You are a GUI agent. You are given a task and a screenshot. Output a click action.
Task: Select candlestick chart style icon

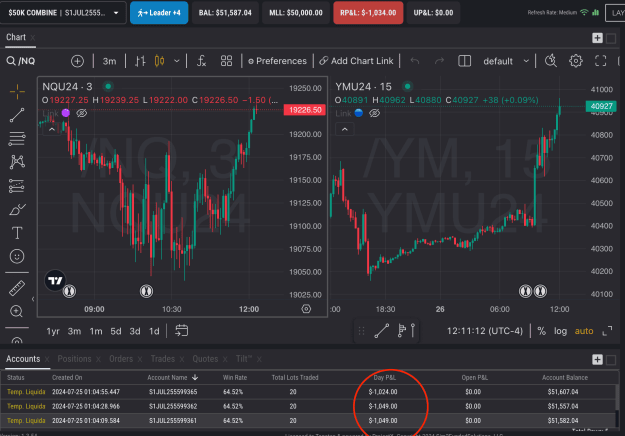(x=159, y=61)
